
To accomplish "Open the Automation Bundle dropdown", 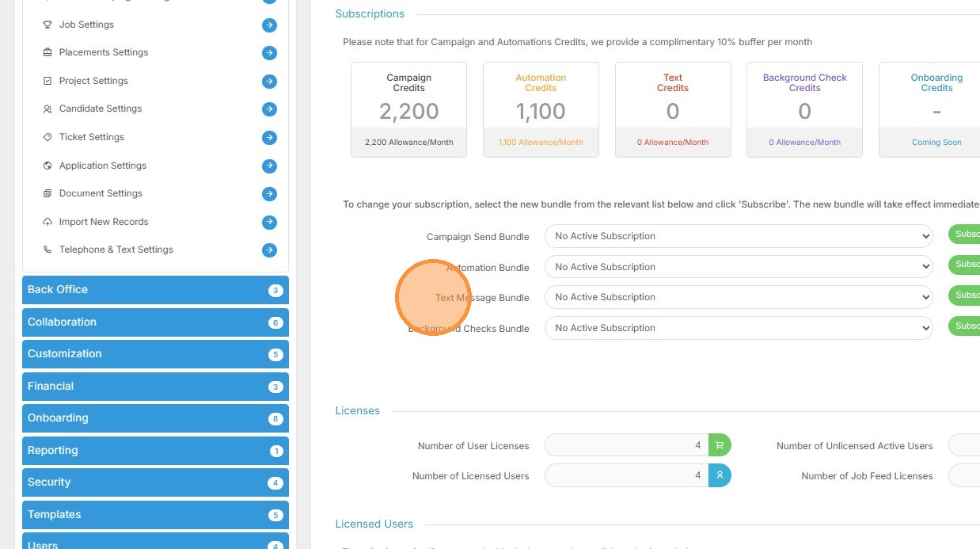I will tap(739, 267).
